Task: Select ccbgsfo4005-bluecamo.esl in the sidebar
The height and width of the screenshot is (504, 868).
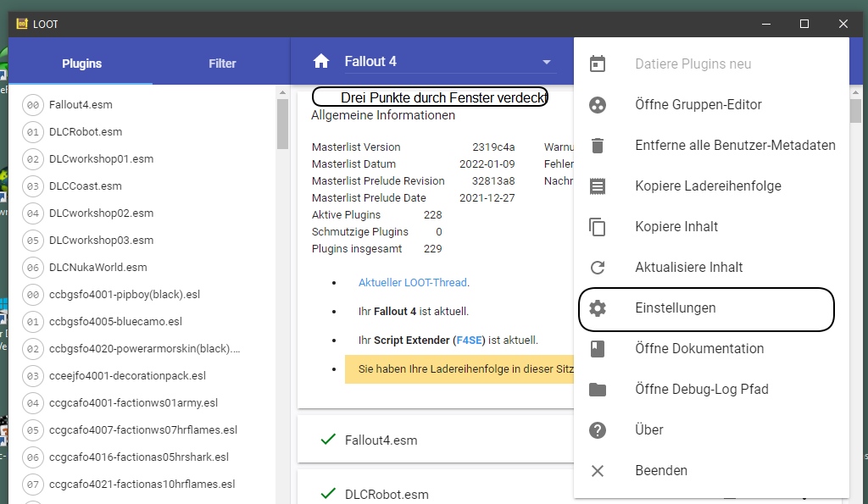Action: tap(115, 322)
